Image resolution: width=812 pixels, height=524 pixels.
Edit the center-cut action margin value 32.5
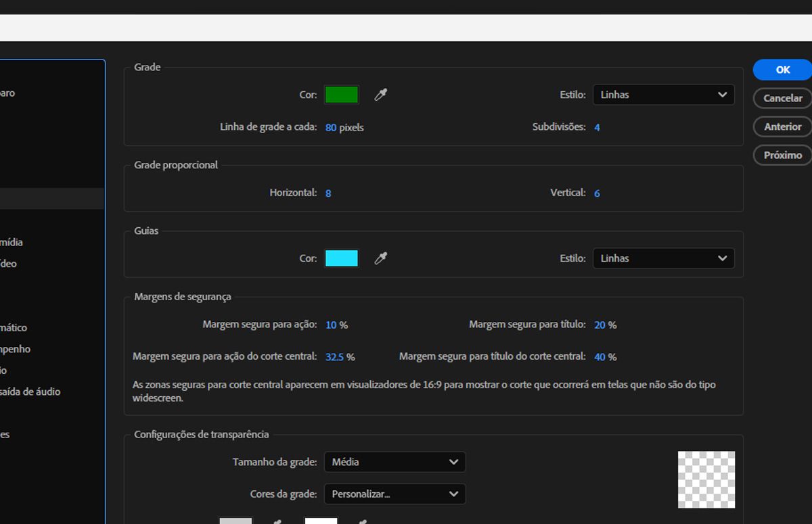coord(334,357)
